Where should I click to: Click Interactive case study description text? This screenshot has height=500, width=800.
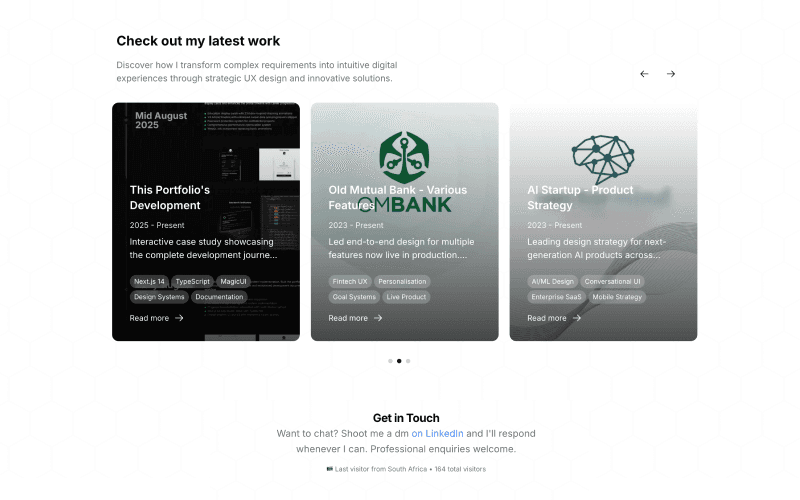(204, 248)
